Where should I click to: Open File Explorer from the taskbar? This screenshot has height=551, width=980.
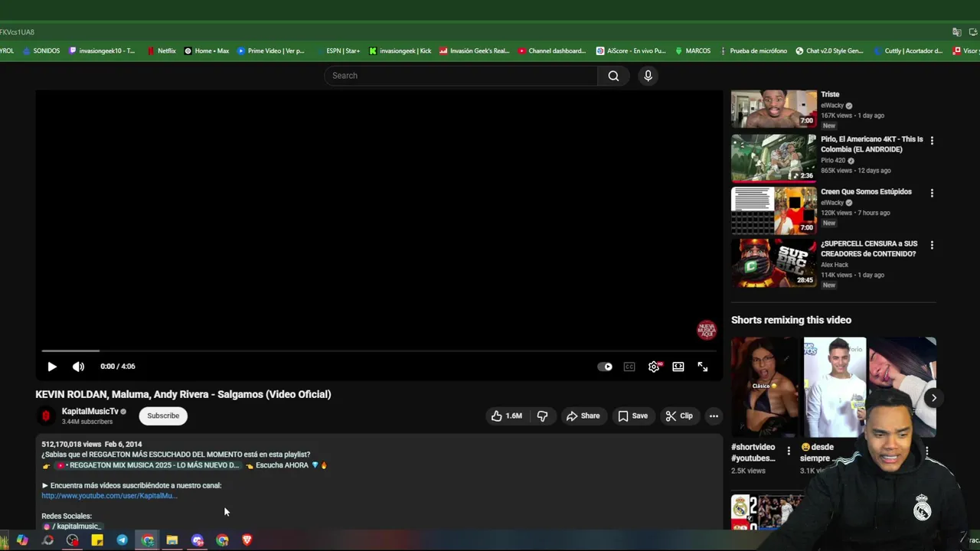[x=172, y=540]
